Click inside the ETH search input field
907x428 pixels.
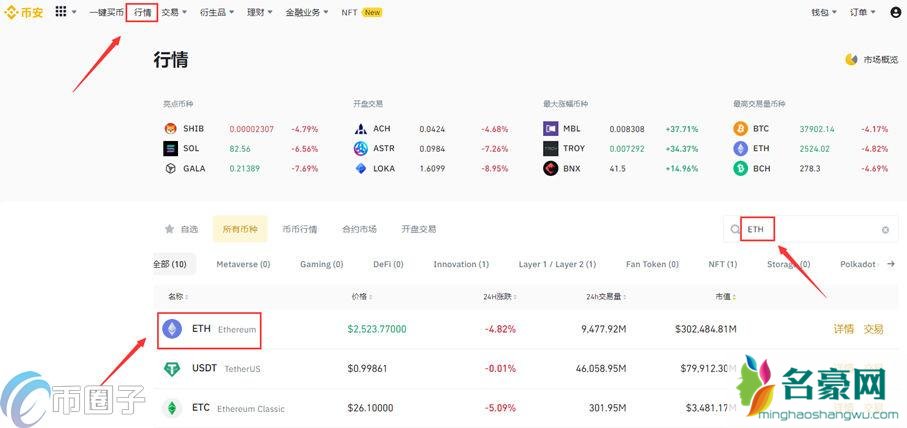[x=810, y=230]
